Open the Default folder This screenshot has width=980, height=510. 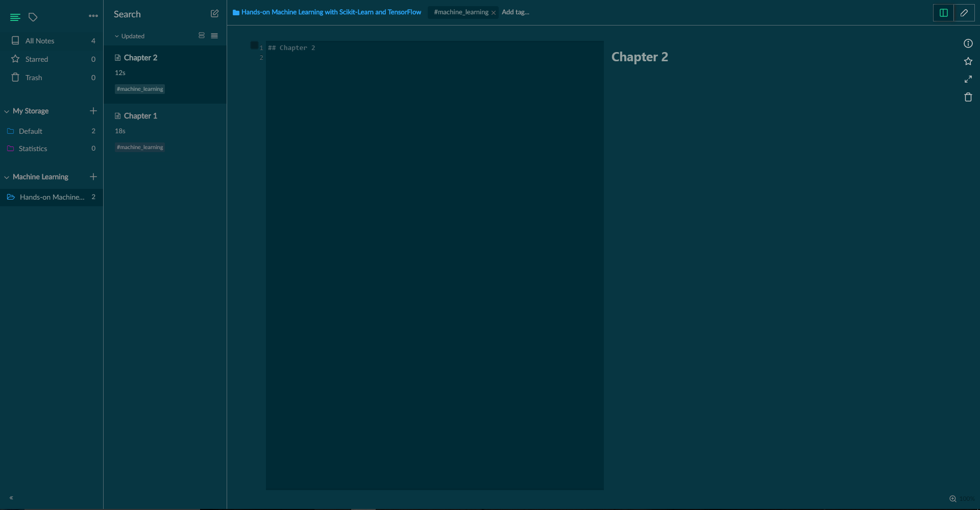pos(52,131)
